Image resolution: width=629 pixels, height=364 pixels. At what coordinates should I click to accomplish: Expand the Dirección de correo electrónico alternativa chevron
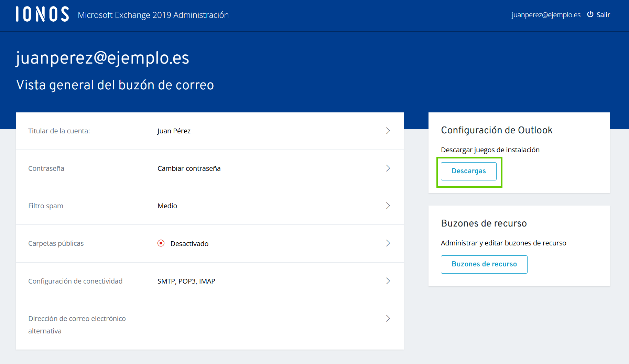(x=388, y=318)
